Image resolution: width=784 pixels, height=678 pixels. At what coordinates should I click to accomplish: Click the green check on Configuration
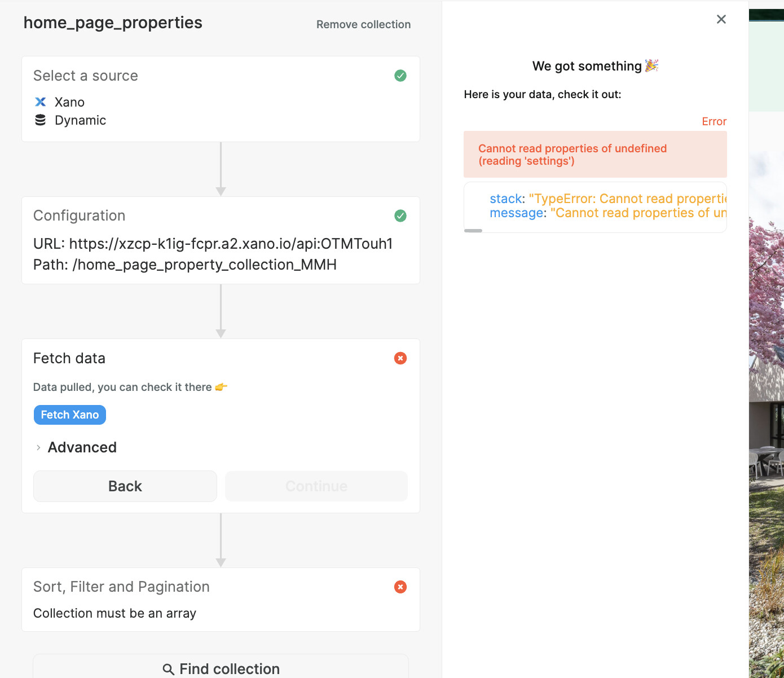[400, 215]
